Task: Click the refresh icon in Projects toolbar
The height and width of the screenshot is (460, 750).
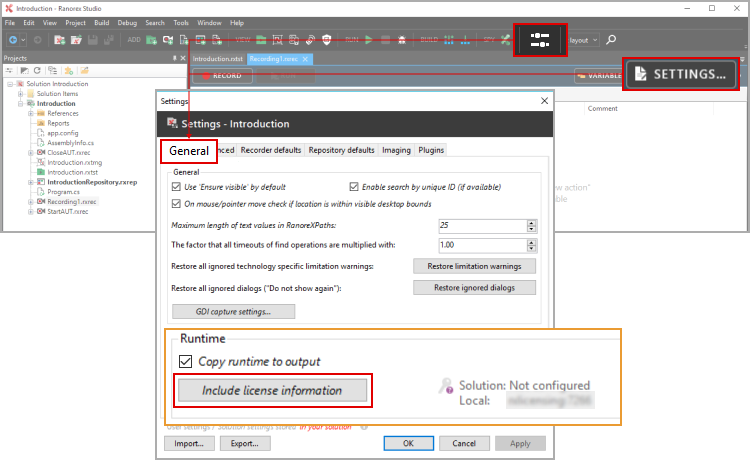Action: point(37,71)
